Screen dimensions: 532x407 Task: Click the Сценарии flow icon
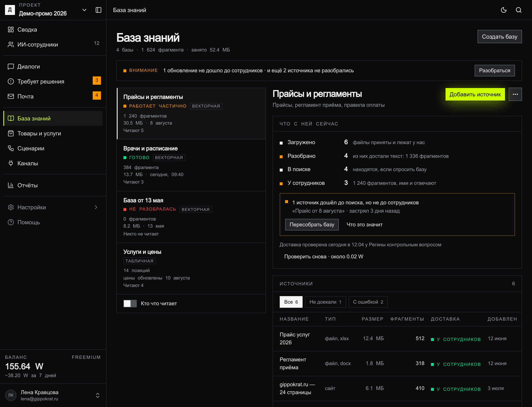click(x=11, y=148)
